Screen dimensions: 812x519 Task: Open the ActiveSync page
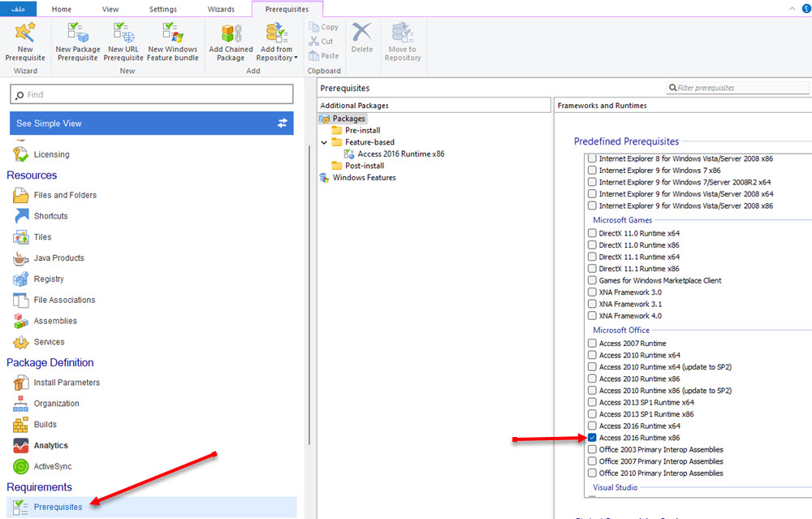click(x=42, y=467)
